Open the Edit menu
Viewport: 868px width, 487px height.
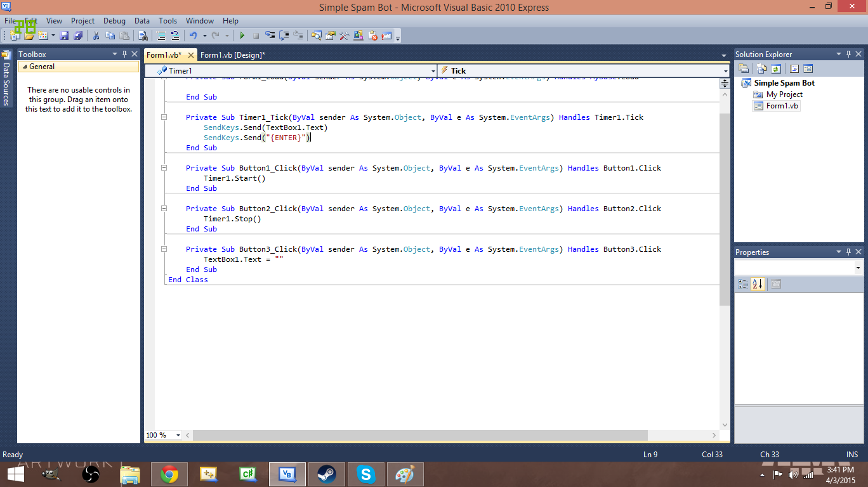31,21
